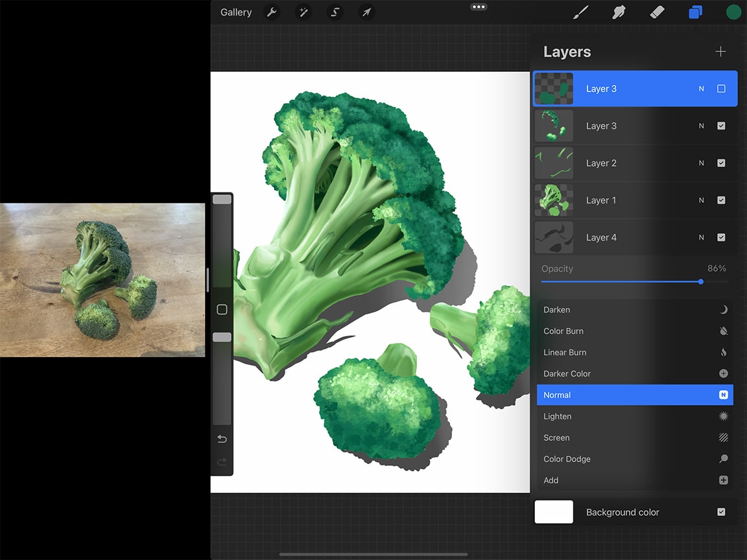Hide Layer 2 with its checkbox
Viewport: 747px width, 560px height.
click(721, 163)
